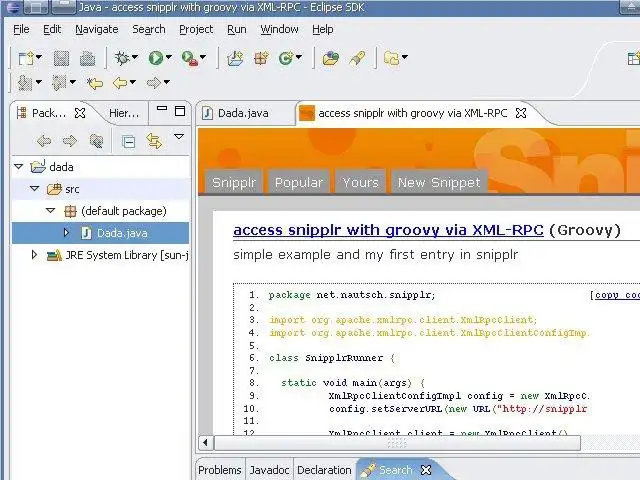Click the Collapse All icon
This screenshot has width=640, height=480.
click(x=129, y=142)
